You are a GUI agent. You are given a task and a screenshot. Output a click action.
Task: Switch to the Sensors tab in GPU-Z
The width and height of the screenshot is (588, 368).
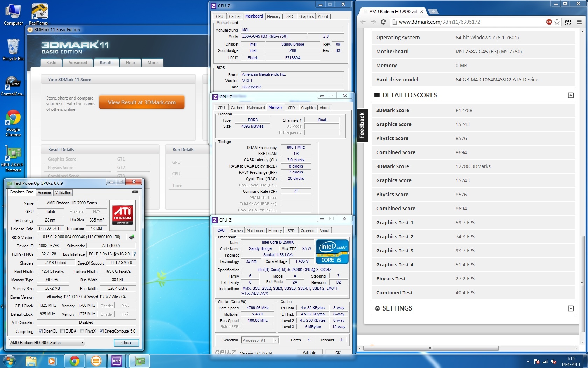44,193
